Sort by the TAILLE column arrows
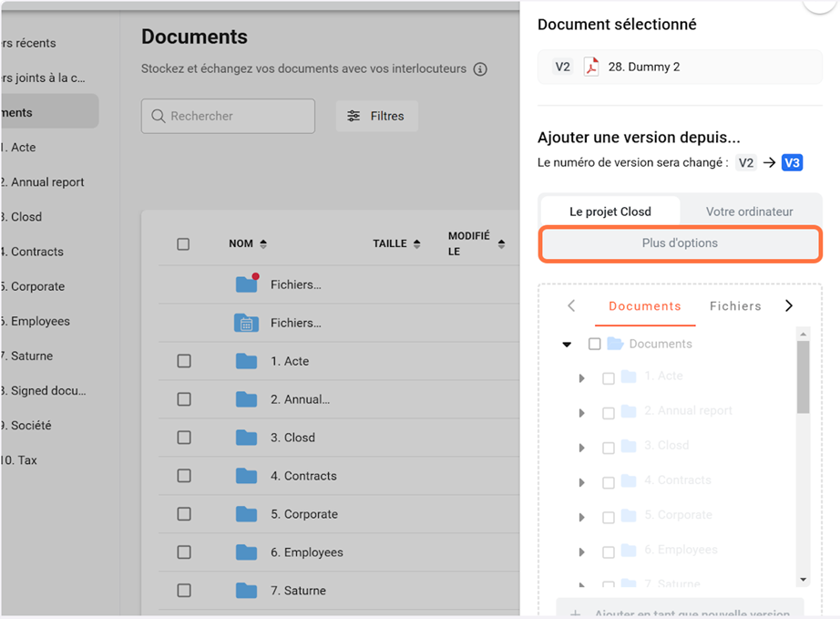Image resolution: width=840 pixels, height=619 pixels. tap(417, 244)
